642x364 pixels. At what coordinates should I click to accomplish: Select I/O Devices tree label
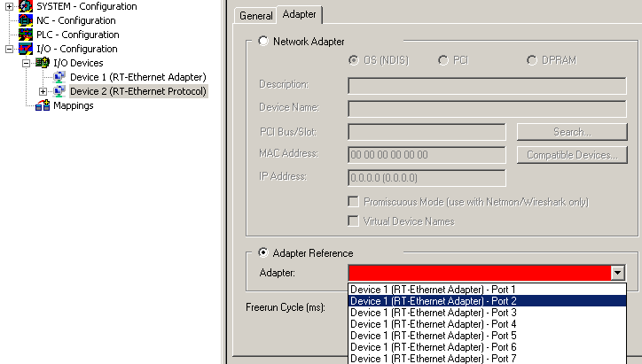[78, 63]
